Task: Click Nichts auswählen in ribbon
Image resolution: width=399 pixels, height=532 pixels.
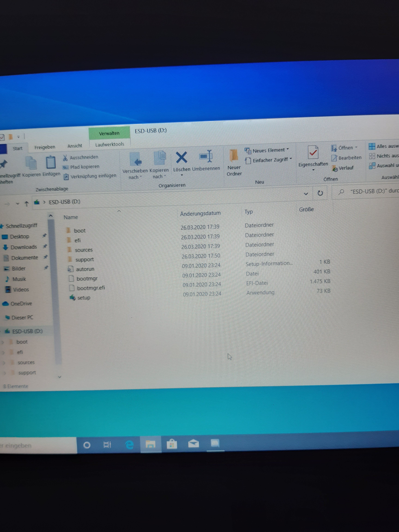Action: pos(384,156)
